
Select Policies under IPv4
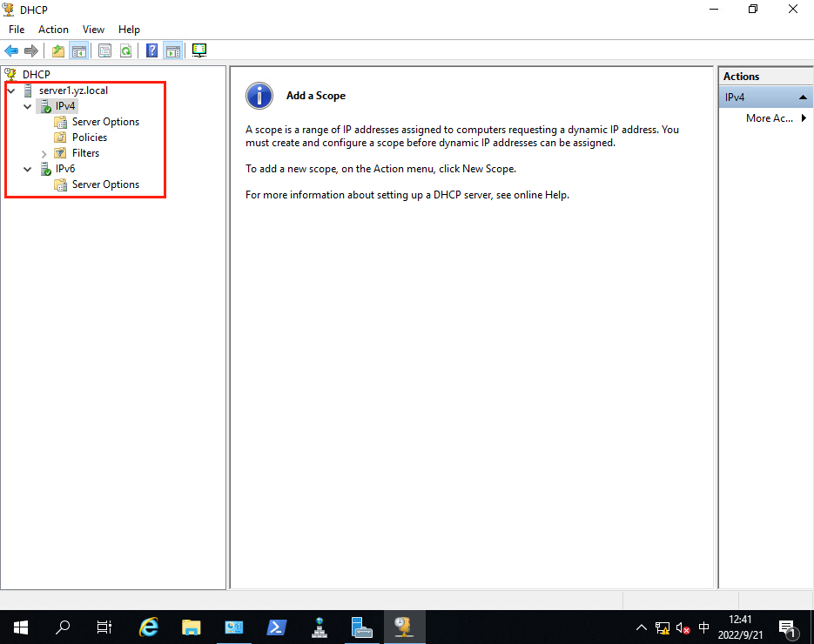tap(90, 138)
